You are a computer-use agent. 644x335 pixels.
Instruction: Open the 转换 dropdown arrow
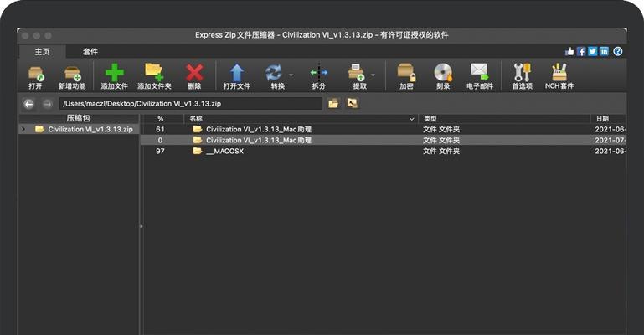(x=291, y=75)
